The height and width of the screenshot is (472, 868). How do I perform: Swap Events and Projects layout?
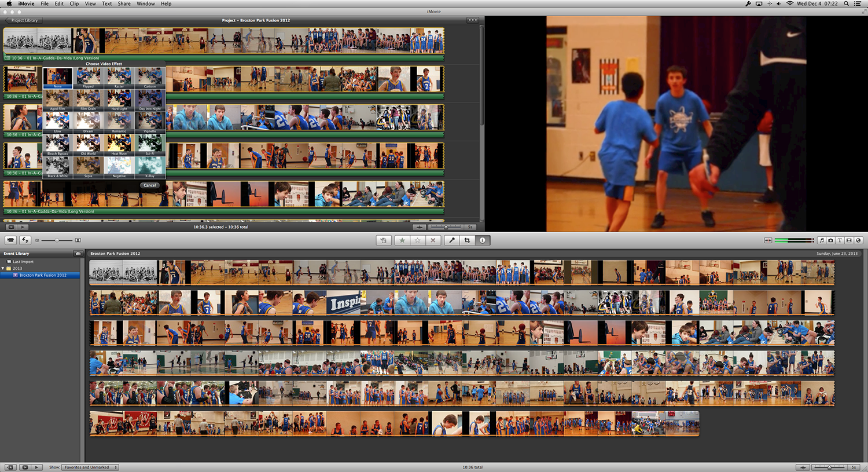point(25,240)
